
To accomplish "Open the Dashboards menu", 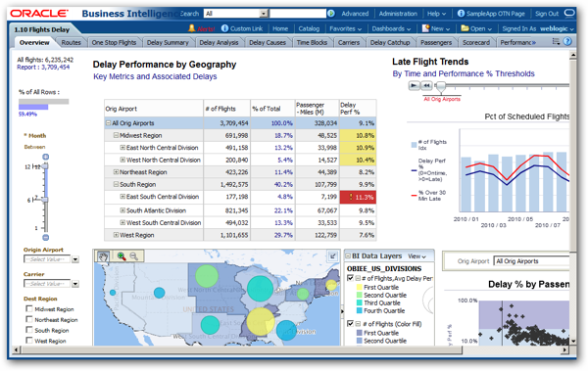I will click(x=391, y=28).
